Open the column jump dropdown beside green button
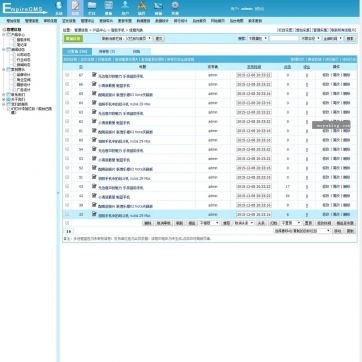 126,38
